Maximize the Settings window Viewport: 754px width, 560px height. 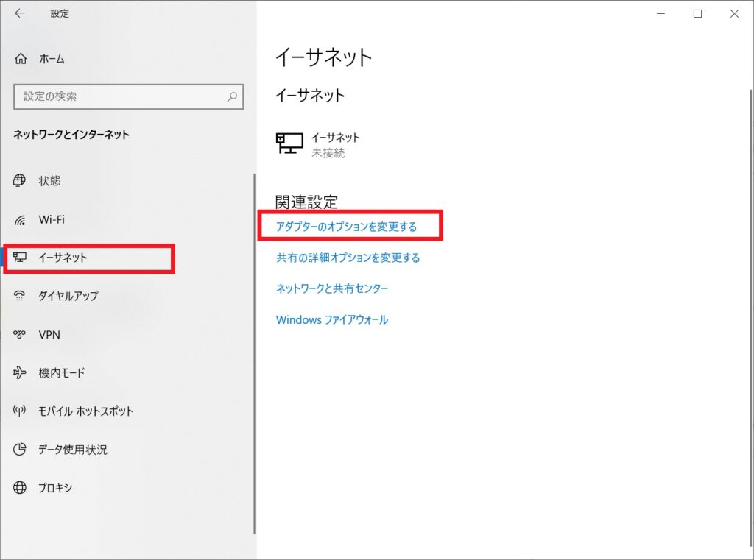tap(697, 13)
